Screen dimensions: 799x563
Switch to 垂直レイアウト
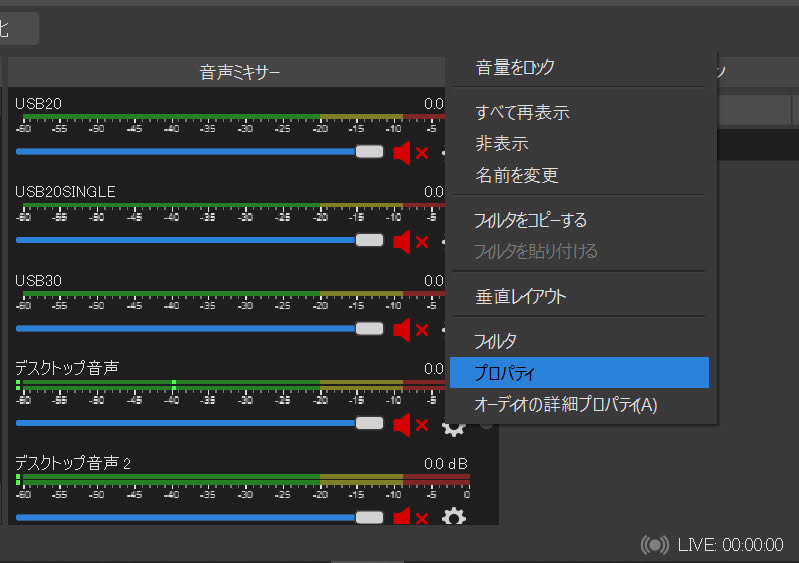point(579,297)
